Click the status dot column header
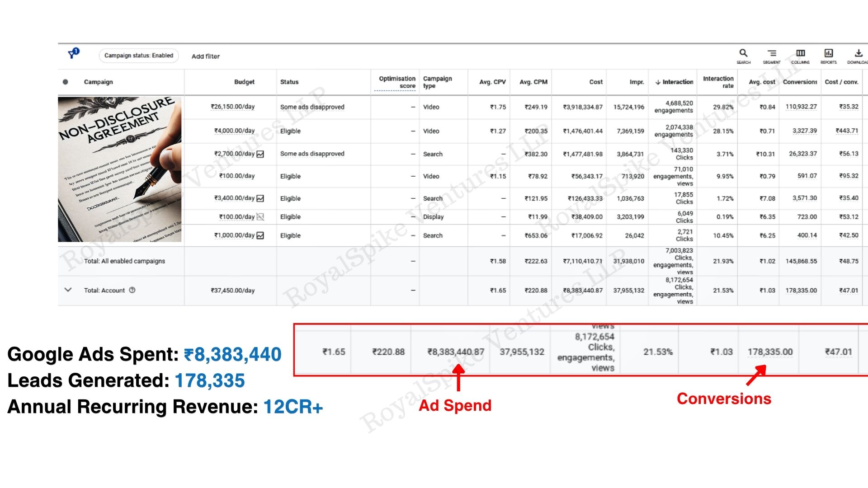The height and width of the screenshot is (488, 868). point(66,82)
